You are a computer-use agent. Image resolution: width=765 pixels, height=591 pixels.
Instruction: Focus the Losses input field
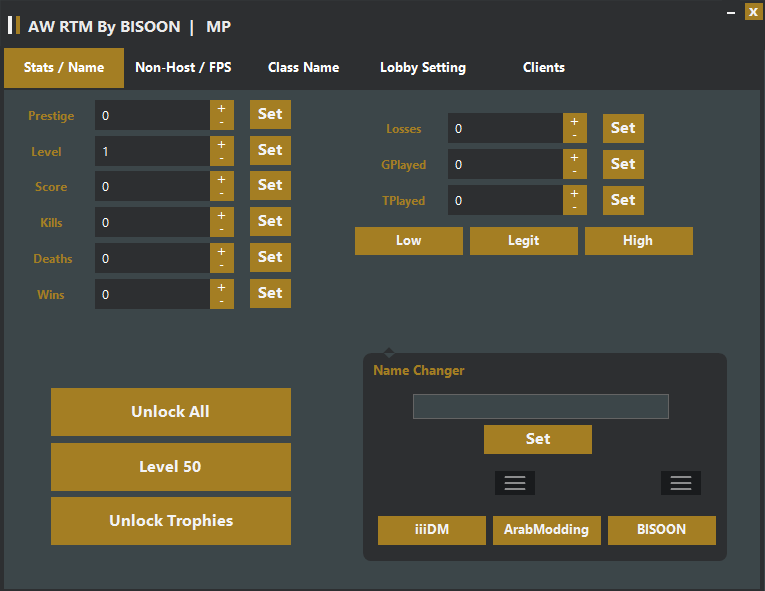click(505, 128)
